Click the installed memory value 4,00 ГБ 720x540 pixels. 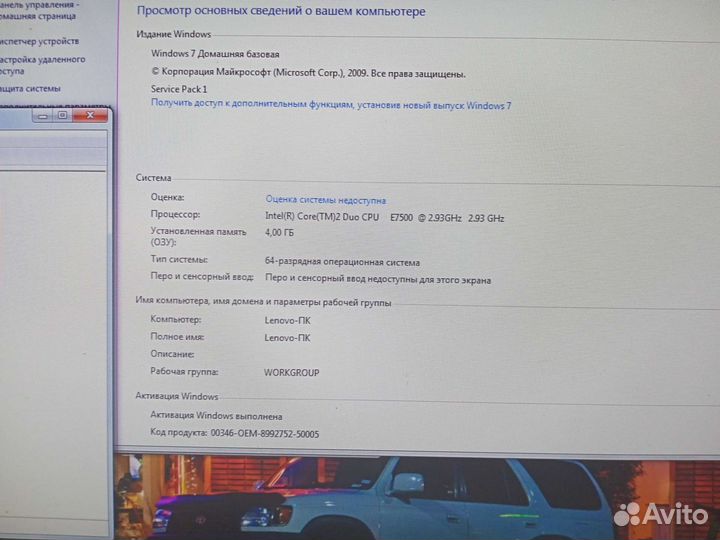pyautogui.click(x=279, y=232)
